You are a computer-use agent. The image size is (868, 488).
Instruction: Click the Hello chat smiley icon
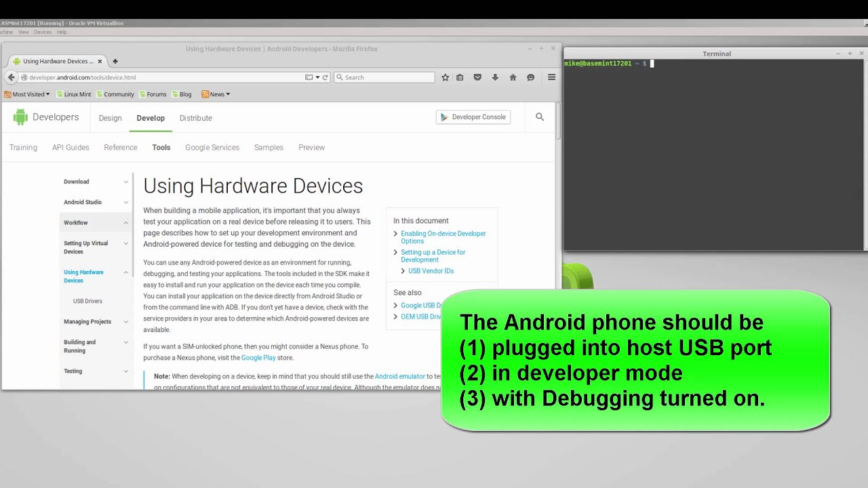click(530, 77)
